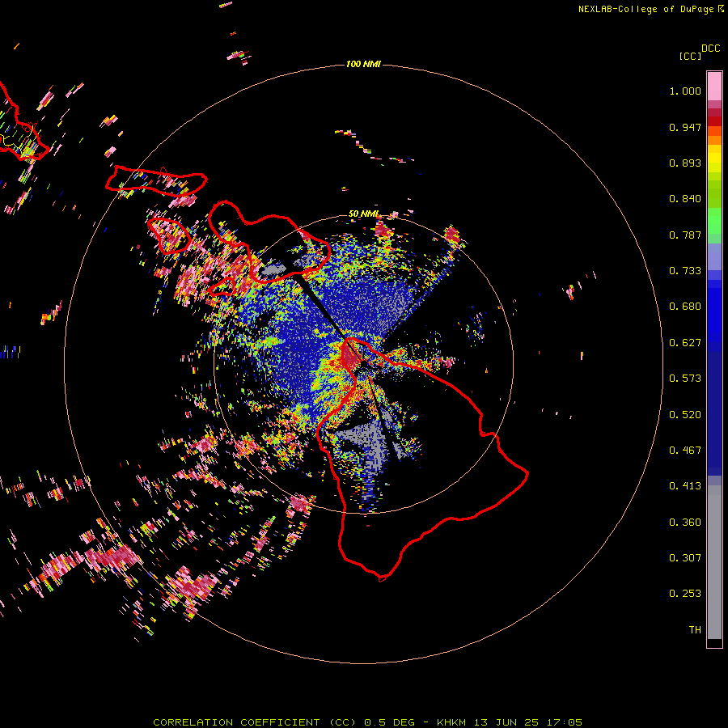Select the gray low-value segment of the color bar
728x728 pixels.
[x=714, y=562]
